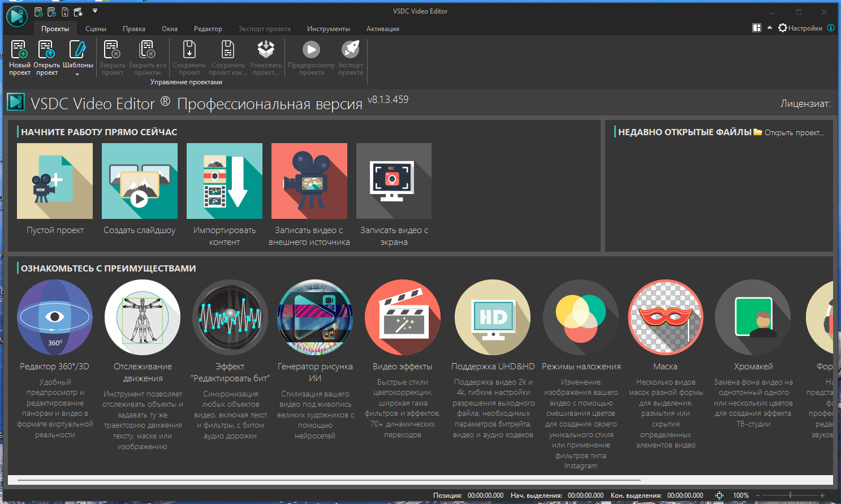The image size is (841, 504).
Task: Click the Экспорт проекта rocket icon
Action: 351,50
